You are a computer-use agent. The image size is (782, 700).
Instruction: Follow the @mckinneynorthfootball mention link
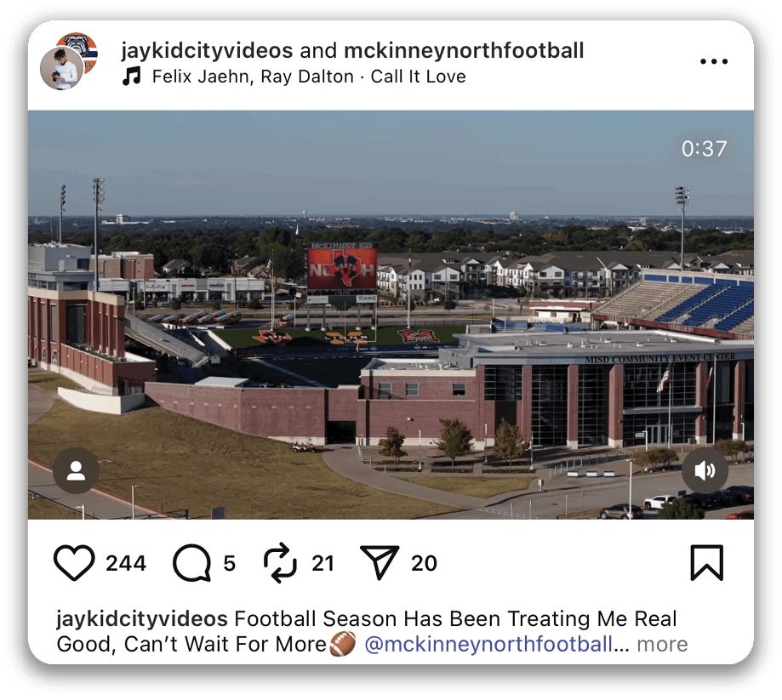tap(488, 644)
